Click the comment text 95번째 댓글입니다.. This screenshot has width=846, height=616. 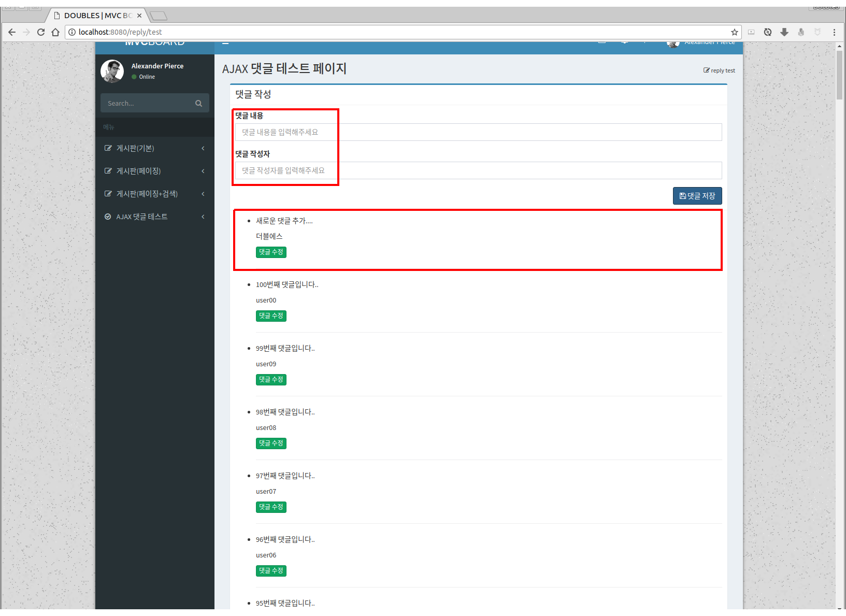click(285, 603)
